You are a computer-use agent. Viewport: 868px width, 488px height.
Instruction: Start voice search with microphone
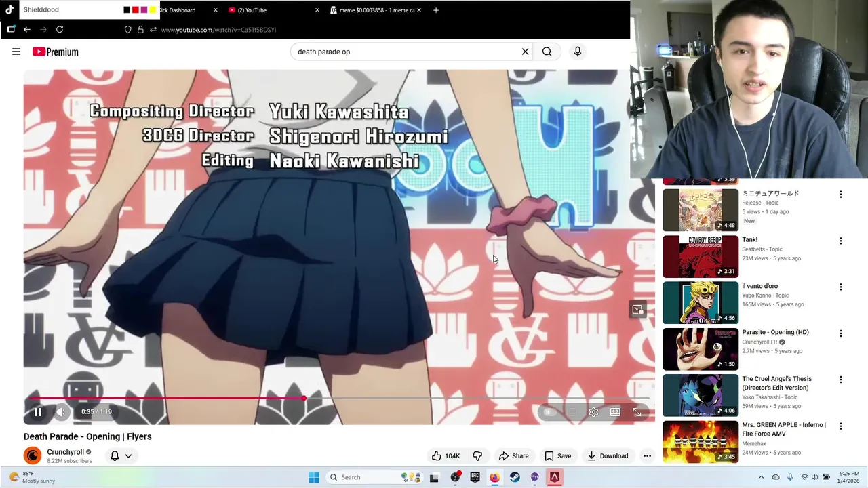click(x=578, y=52)
